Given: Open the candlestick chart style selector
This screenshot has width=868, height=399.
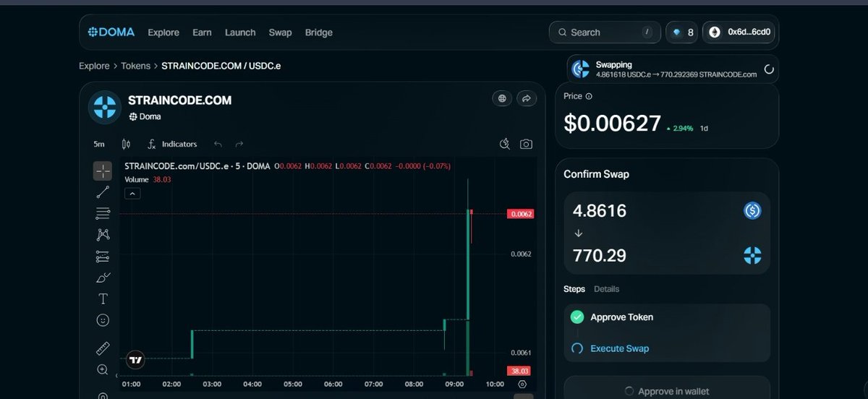Looking at the screenshot, I should tap(127, 144).
